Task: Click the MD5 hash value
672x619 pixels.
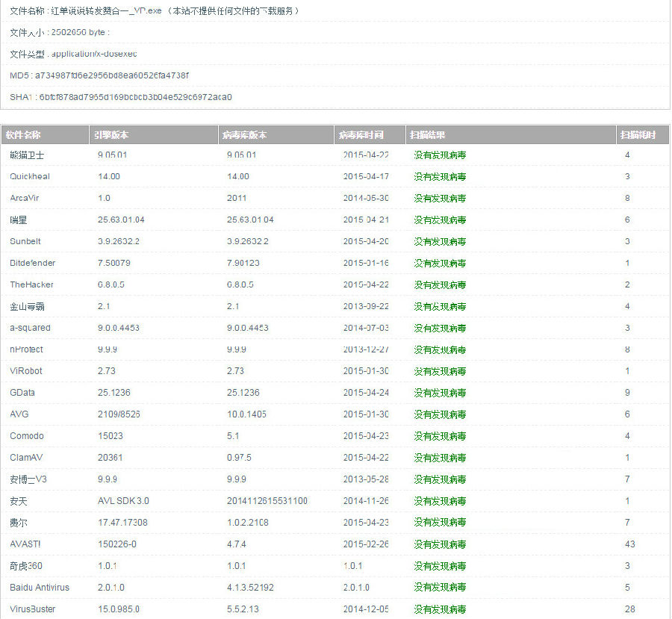Action: (112, 75)
